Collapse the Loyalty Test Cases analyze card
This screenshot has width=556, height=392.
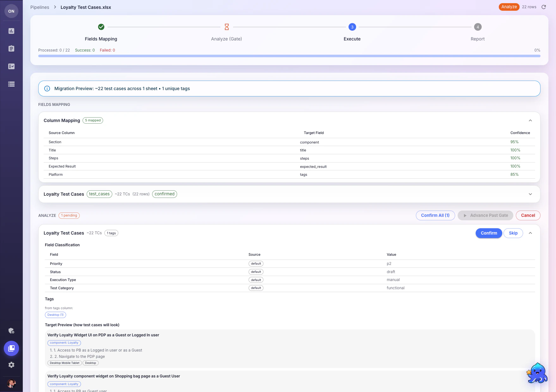(530, 233)
